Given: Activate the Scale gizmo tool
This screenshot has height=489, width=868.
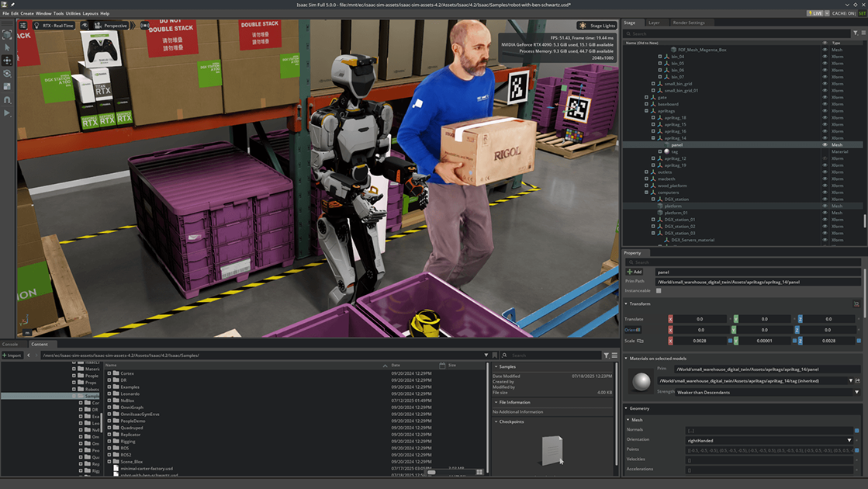Looking at the screenshot, I should coord(7,86).
